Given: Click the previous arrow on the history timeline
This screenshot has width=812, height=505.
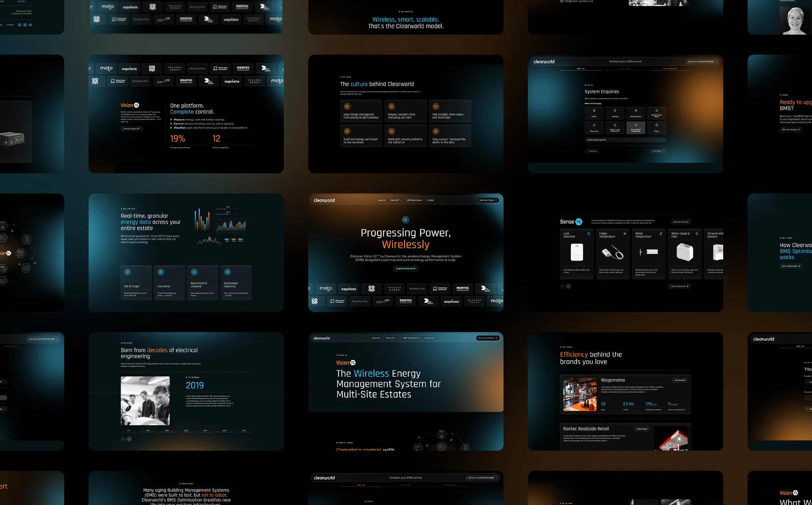Looking at the screenshot, I should tap(123, 439).
